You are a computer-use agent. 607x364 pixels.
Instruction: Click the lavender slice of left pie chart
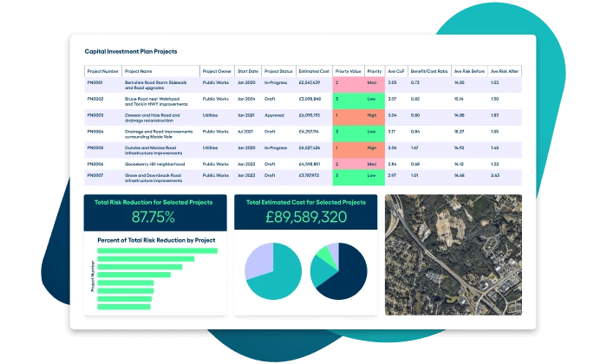[258, 260]
